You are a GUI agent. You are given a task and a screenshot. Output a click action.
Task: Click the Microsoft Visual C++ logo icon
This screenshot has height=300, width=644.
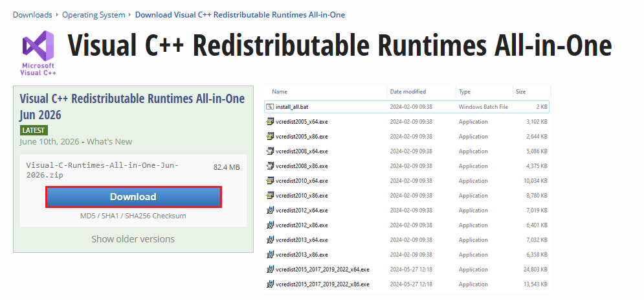pyautogui.click(x=38, y=52)
